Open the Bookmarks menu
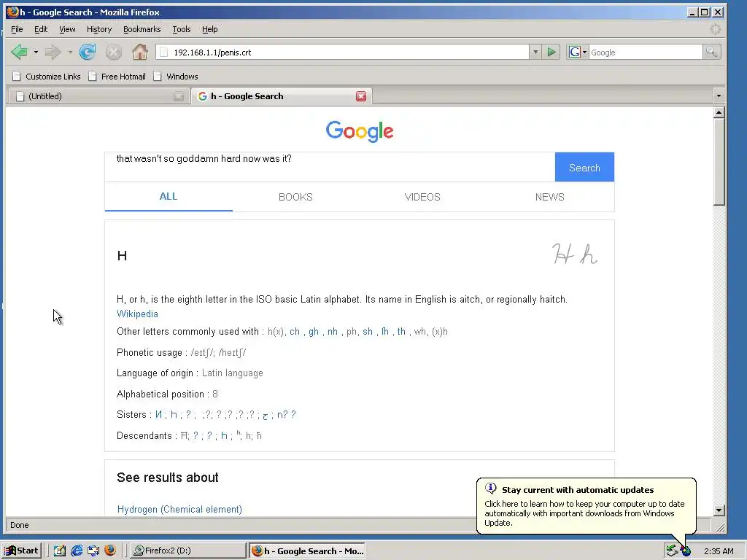Screen dimensions: 747x560 (x=142, y=29)
